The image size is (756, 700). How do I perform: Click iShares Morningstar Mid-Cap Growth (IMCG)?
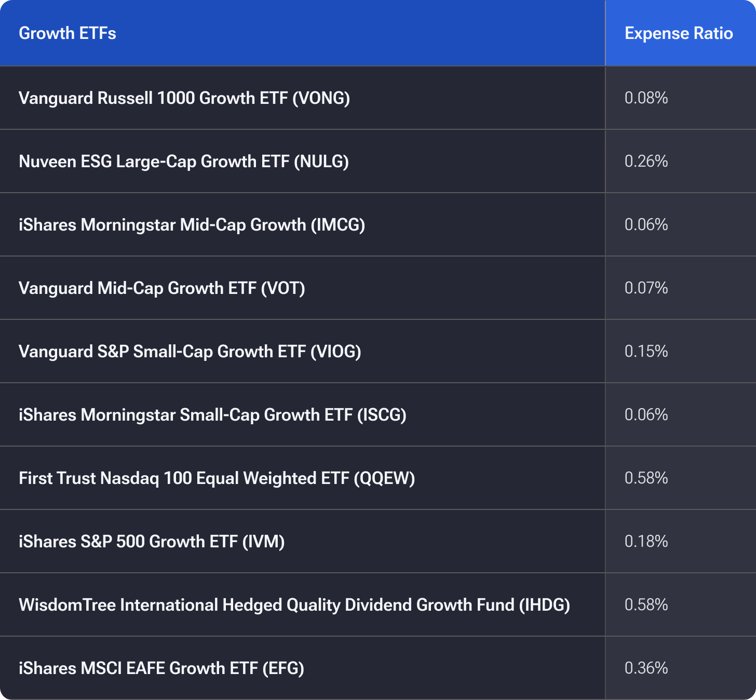tap(192, 225)
